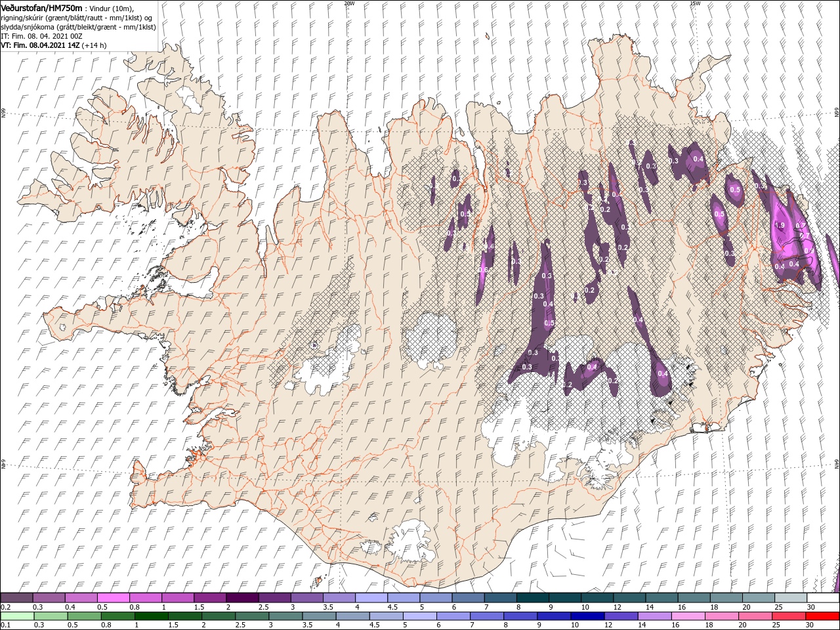Click the Veðurstofan/HM750m map title
Image resolution: width=840 pixels, height=630 pixels.
tap(41, 7)
